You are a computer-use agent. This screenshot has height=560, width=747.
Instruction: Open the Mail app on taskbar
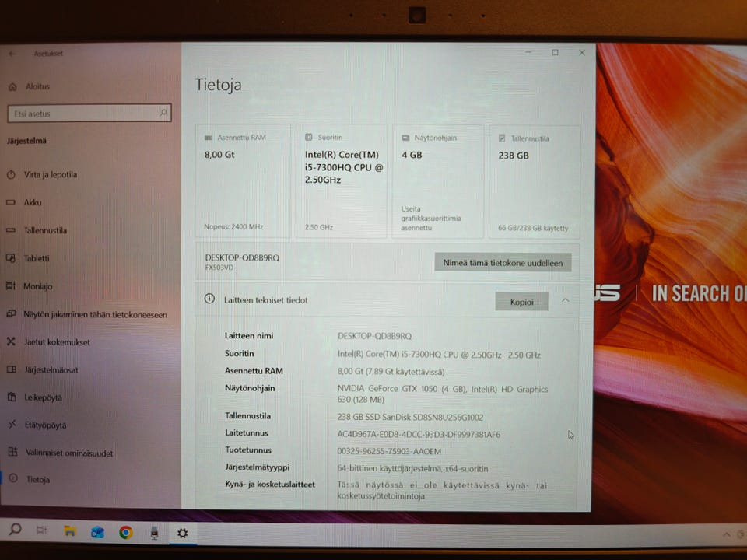[98, 532]
